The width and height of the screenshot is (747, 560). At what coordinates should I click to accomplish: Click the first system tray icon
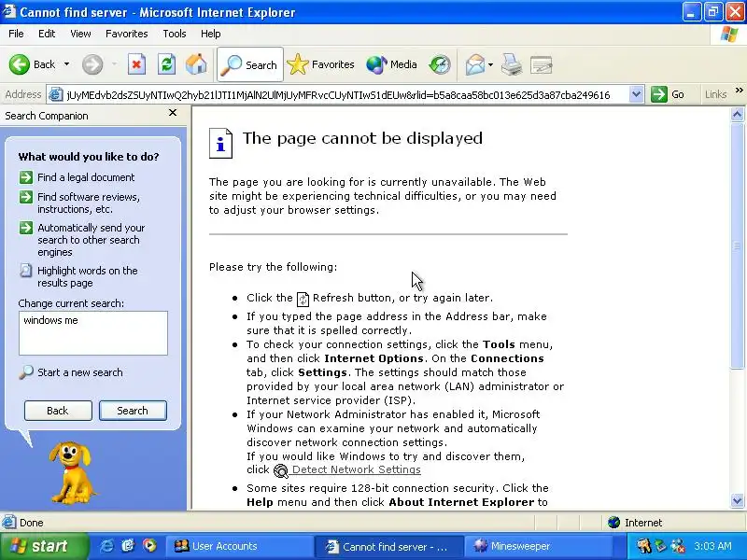(x=643, y=546)
